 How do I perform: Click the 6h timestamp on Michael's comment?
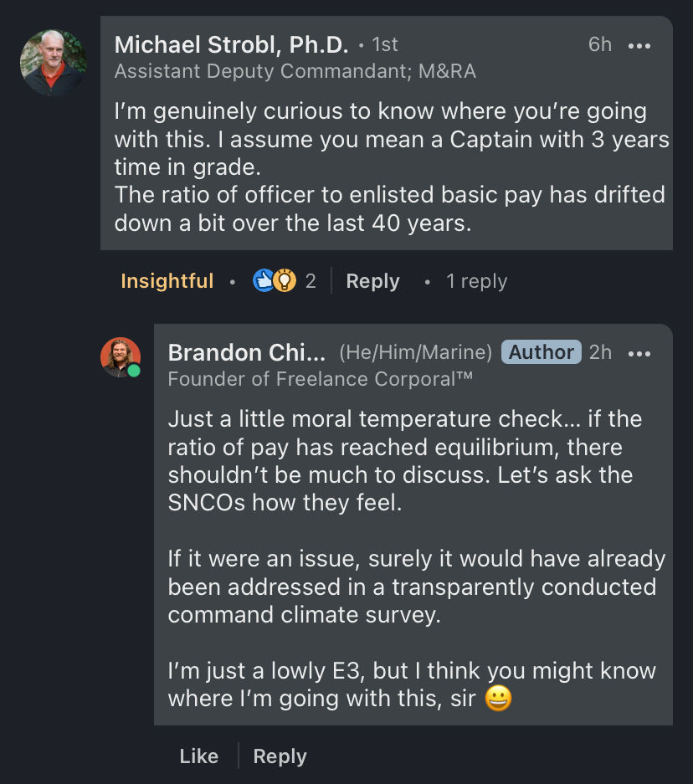click(x=600, y=44)
